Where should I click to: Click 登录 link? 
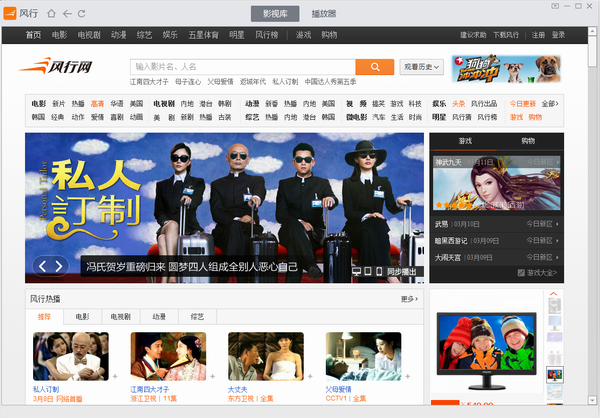point(558,35)
